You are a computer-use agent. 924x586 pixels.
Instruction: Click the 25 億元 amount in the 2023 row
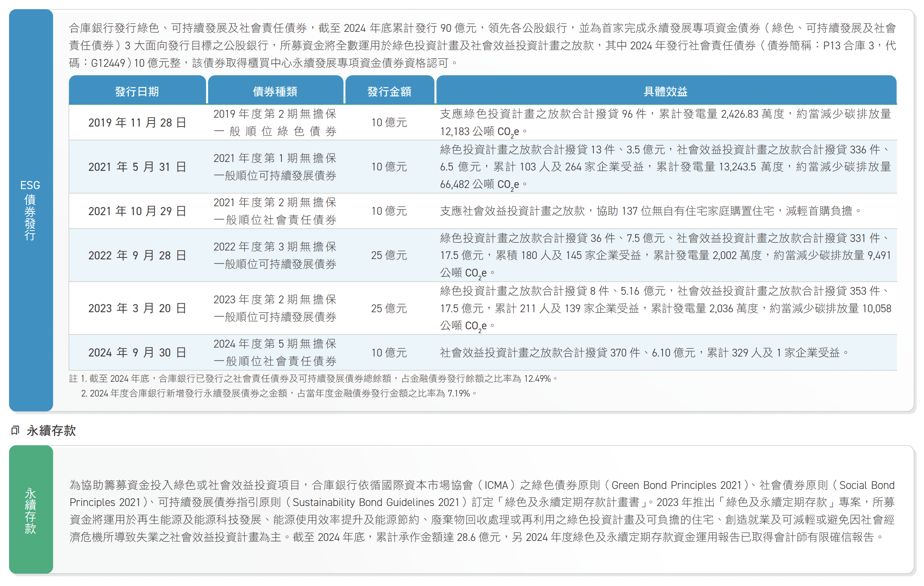click(389, 308)
